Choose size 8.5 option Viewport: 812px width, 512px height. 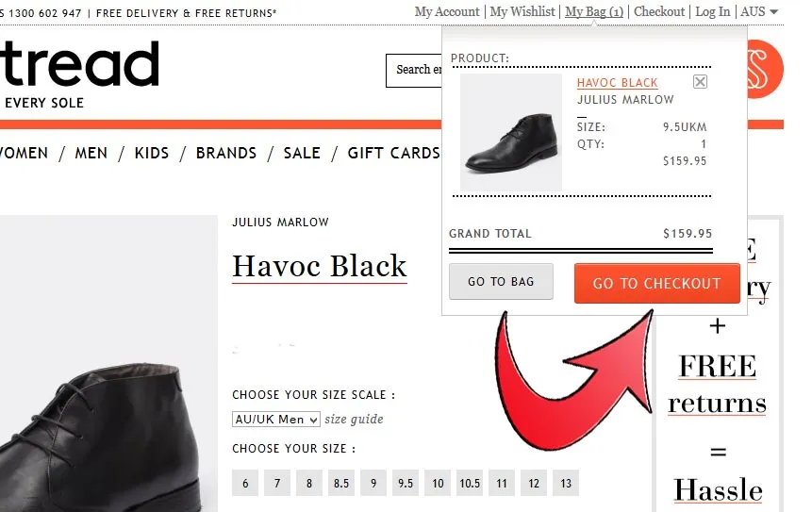coord(341,483)
